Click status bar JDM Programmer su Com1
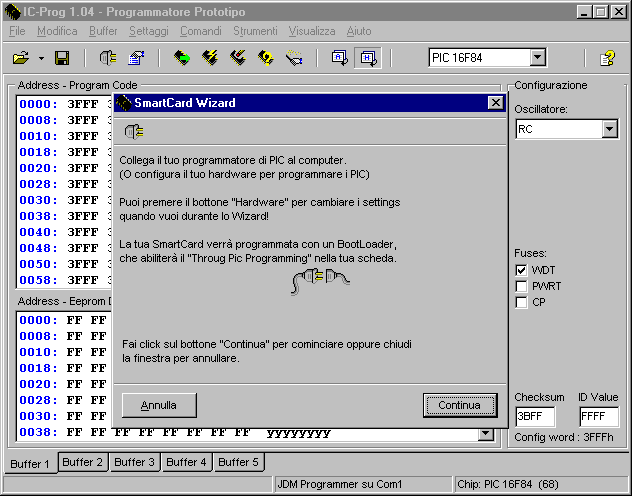 (x=363, y=484)
